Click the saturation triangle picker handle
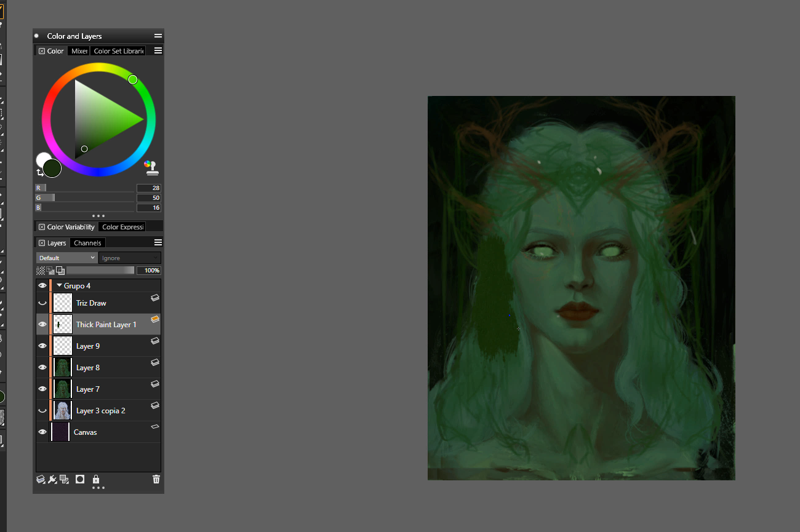 84,149
